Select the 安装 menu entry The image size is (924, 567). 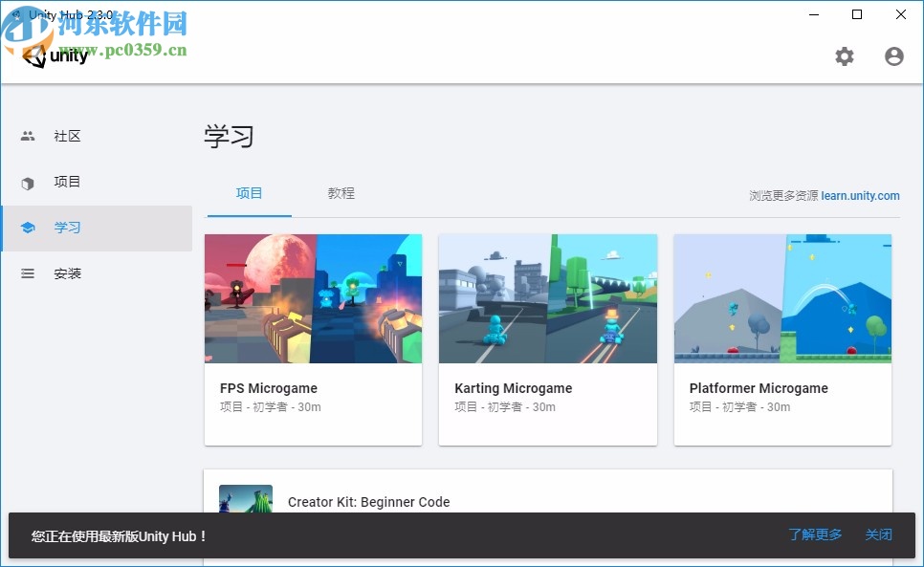click(67, 273)
